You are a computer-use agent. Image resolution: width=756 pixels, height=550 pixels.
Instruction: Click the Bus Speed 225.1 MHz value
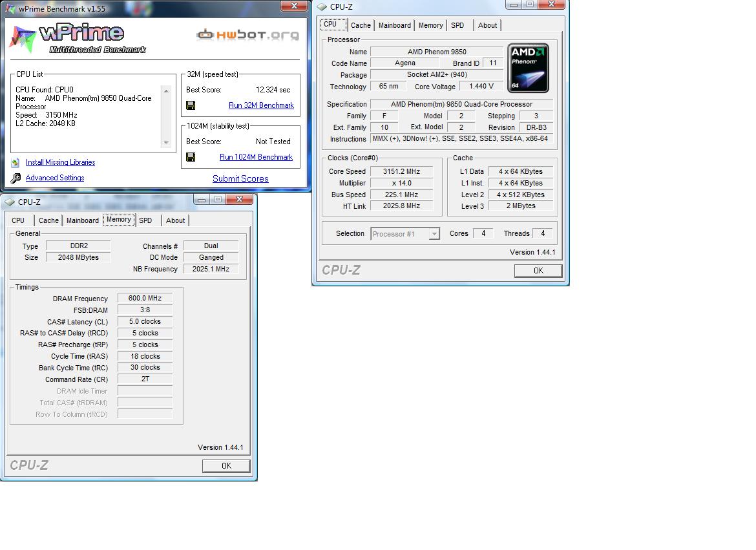coord(401,195)
